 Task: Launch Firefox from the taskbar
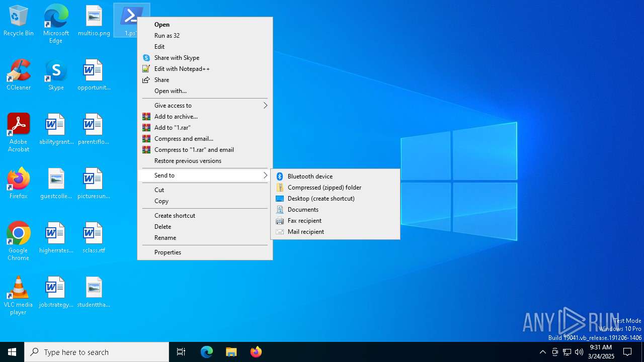click(256, 352)
